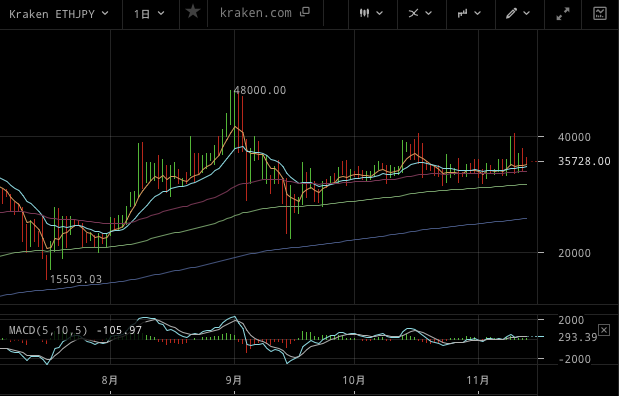Viewport: 619px width, 396px height.
Task: Expand the arrow beside the pencil tool
Action: pyautogui.click(x=527, y=13)
